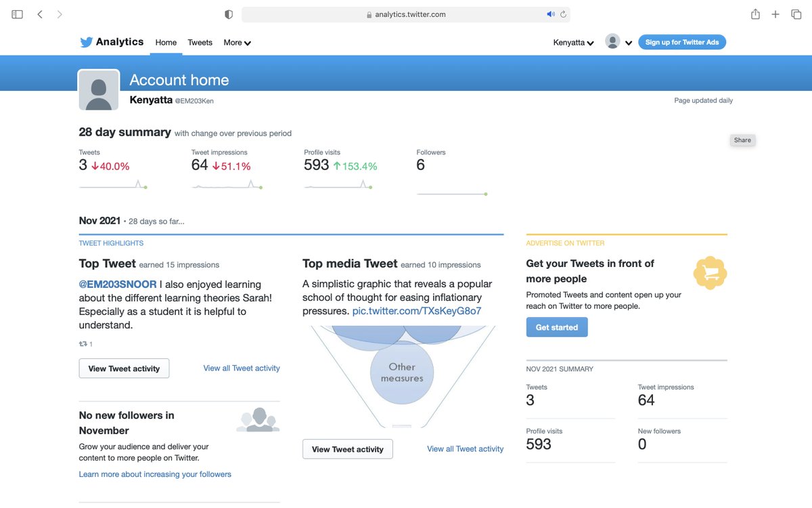The image size is (812, 508).
Task: Click the 40.0% tweets change value
Action: 110,166
